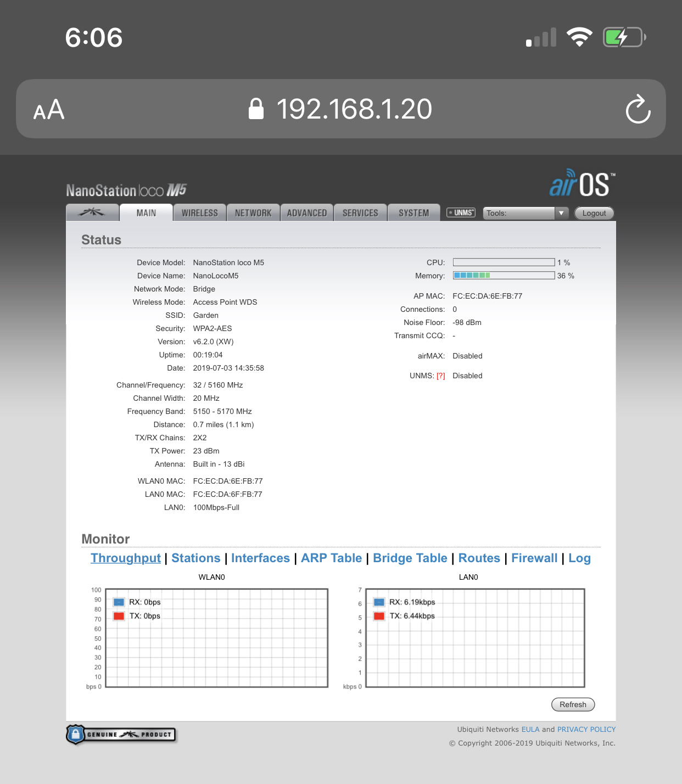Screen dimensions: 682x784
Task: Select the SERVICES tab
Action: pyautogui.click(x=360, y=212)
